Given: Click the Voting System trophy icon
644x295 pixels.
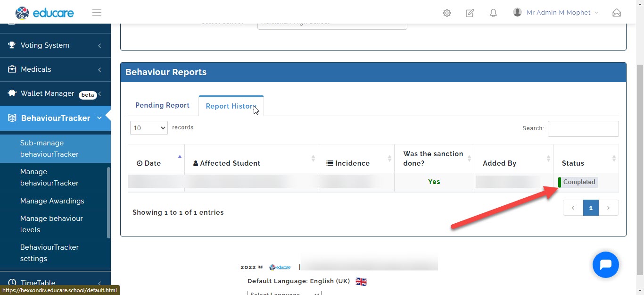Looking at the screenshot, I should tap(12, 45).
